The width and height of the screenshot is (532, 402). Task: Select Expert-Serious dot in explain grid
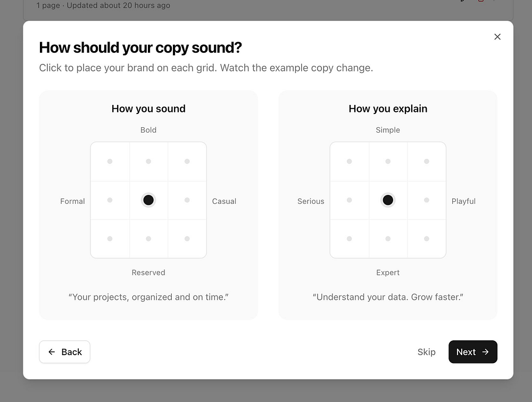349,239
